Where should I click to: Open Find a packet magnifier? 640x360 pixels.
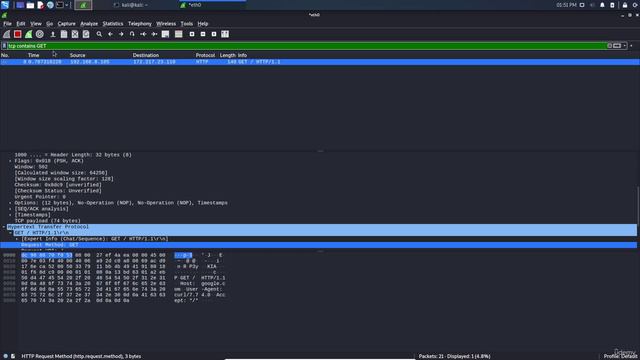click(99, 34)
